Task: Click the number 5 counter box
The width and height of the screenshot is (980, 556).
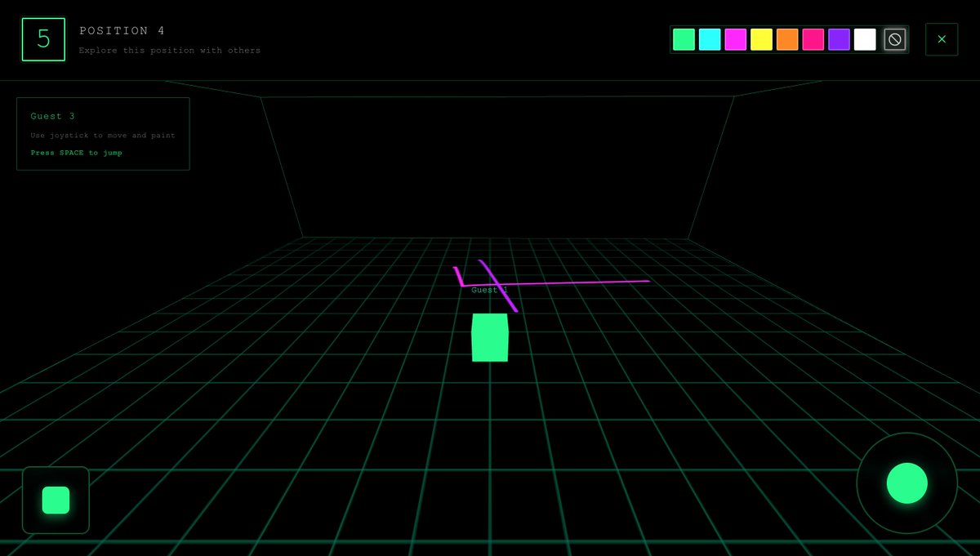Action: (x=43, y=39)
